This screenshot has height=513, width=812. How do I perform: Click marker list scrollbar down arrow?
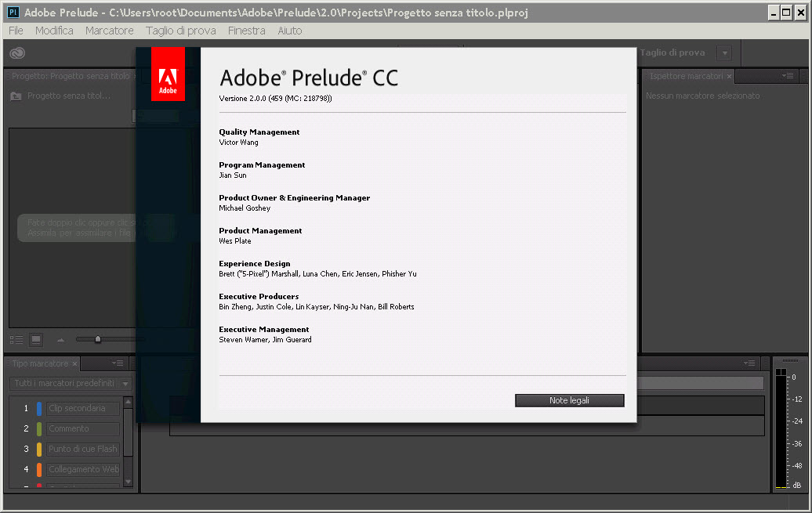click(x=128, y=482)
